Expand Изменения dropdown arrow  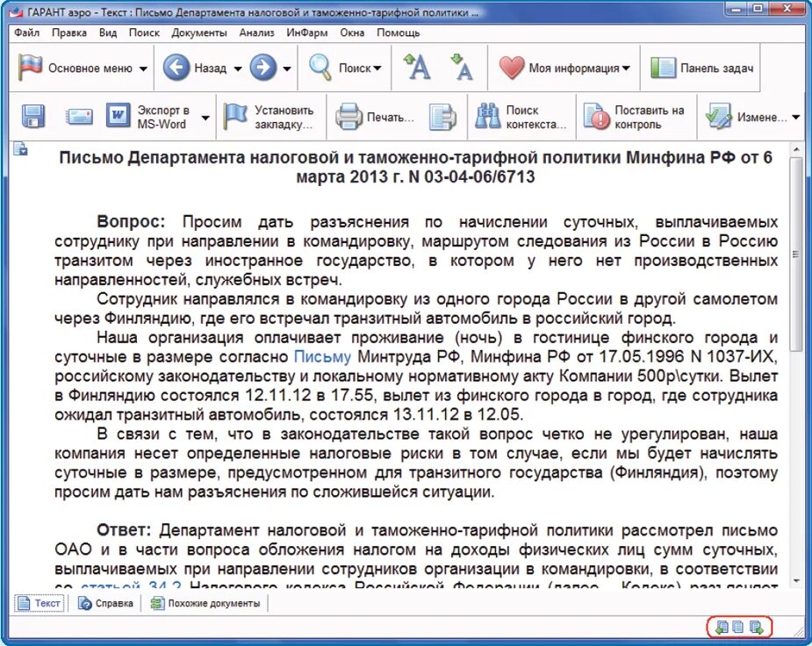tap(796, 118)
